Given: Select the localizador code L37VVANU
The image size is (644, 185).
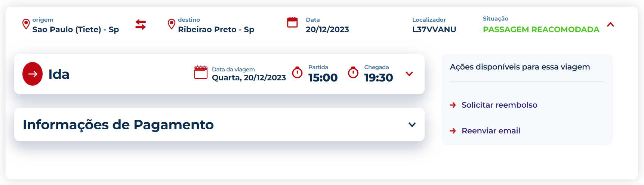Looking at the screenshot, I should click(434, 30).
